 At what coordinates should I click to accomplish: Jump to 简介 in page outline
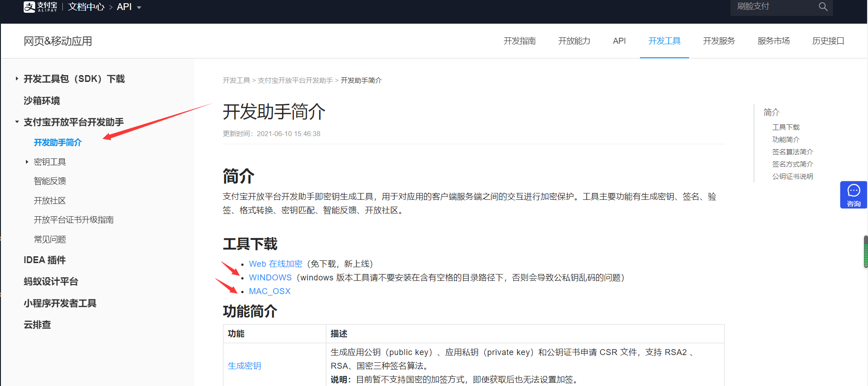[772, 112]
